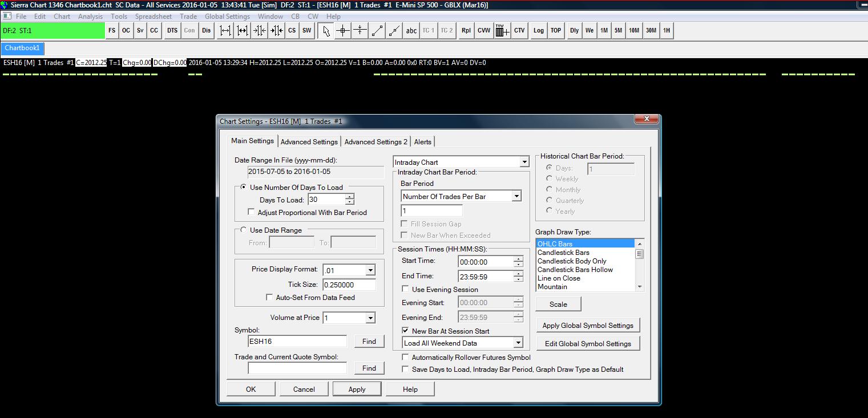Viewport: 868px width, 418px height.
Task: Click the TPO grid toolbar icon
Action: (502, 31)
